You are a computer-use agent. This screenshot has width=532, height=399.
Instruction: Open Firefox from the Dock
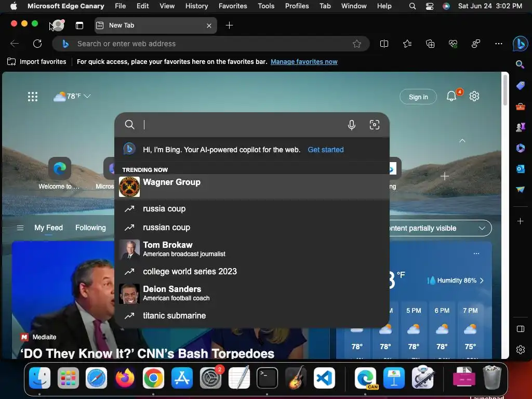pyautogui.click(x=125, y=378)
